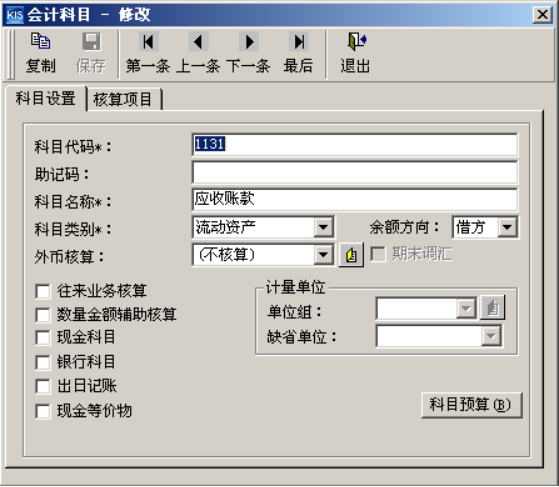
Task: Open 余额方向 dropdown showing 借方
Action: pos(507,227)
